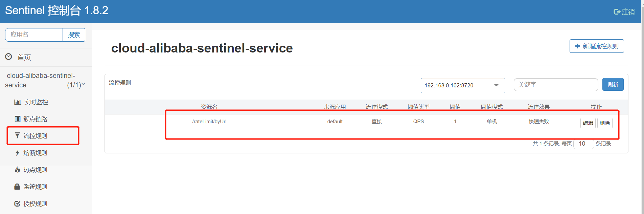Collapse the cloud-alibaba-sentinel-service chevron
644x214 pixels.
pos(83,84)
